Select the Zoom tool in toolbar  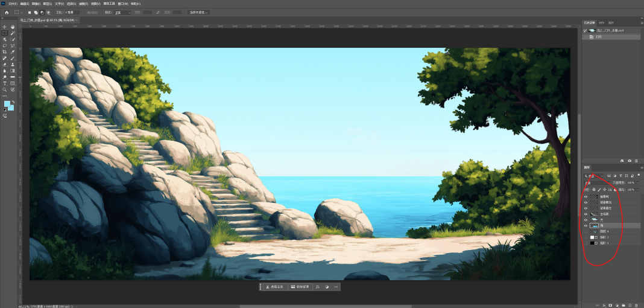pyautogui.click(x=5, y=89)
